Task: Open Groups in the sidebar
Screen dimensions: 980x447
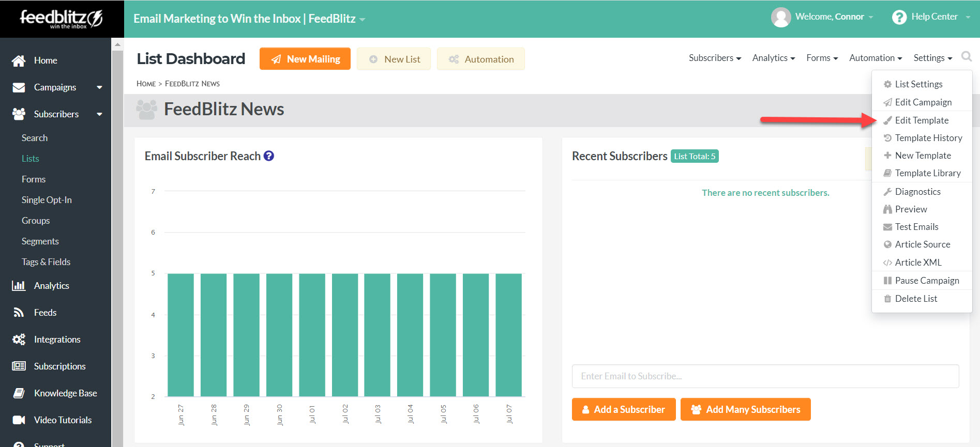Action: click(36, 221)
